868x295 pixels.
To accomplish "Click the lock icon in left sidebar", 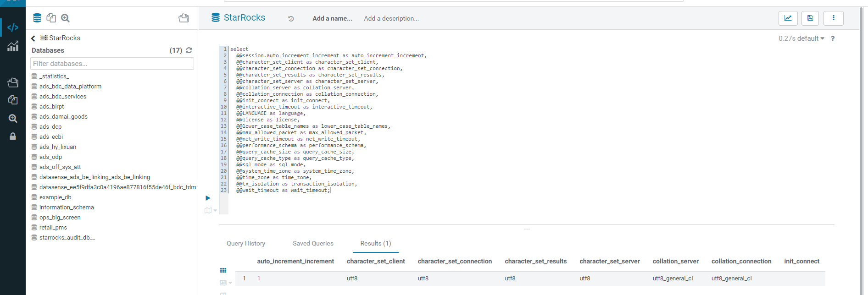I will [x=13, y=136].
